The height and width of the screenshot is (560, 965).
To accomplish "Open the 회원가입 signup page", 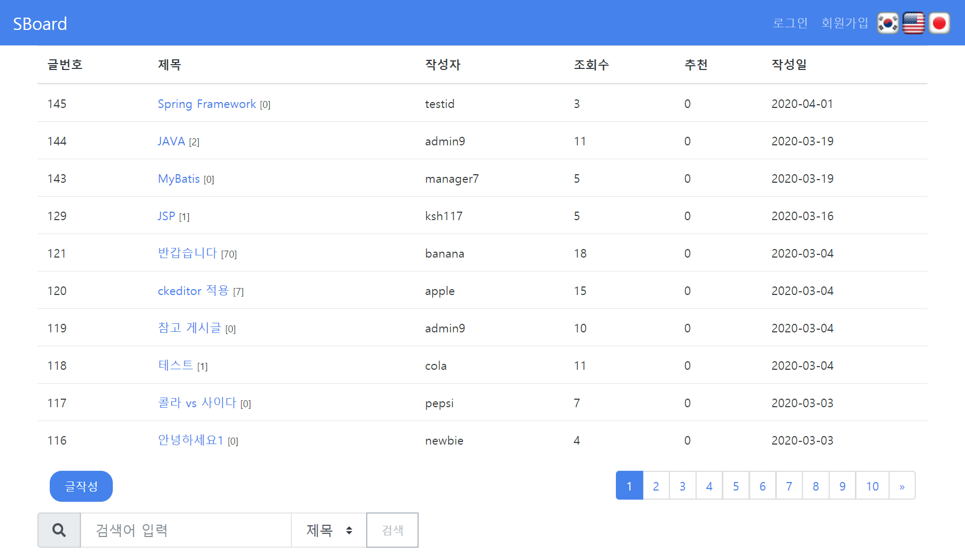I will pyautogui.click(x=844, y=22).
